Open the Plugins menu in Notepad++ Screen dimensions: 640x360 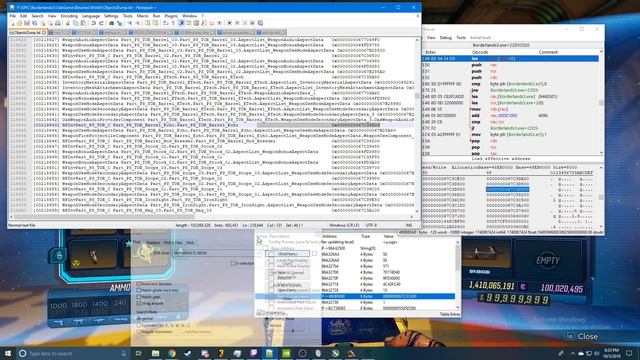coord(171,16)
